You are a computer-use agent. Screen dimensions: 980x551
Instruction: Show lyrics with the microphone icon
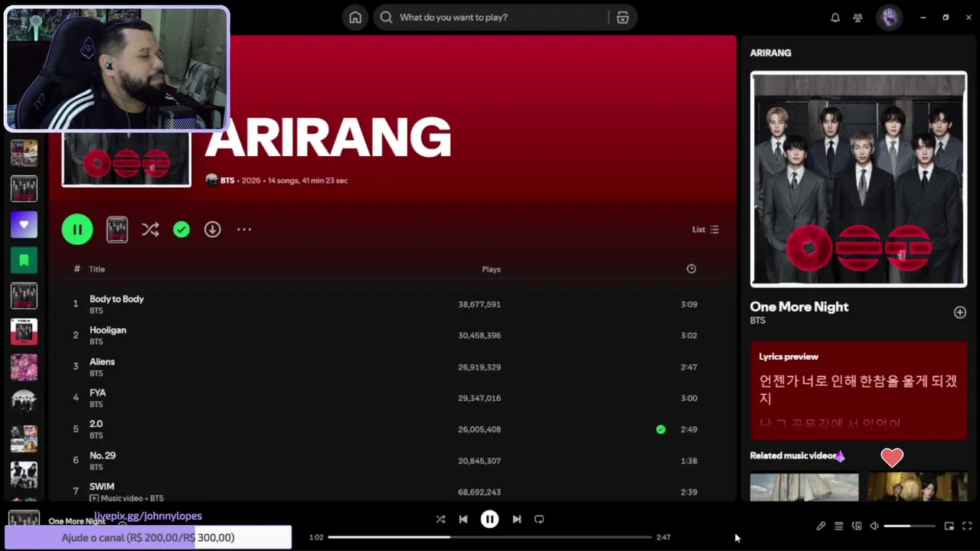(x=821, y=526)
